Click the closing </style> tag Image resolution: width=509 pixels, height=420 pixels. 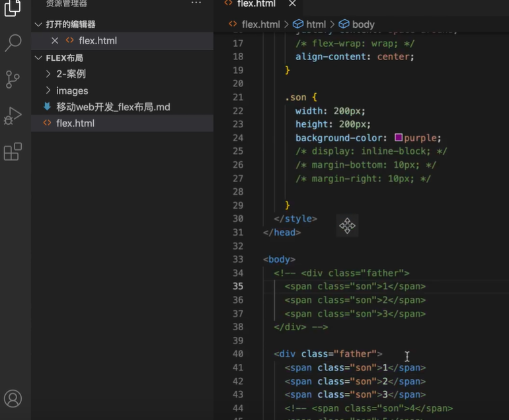pos(295,219)
